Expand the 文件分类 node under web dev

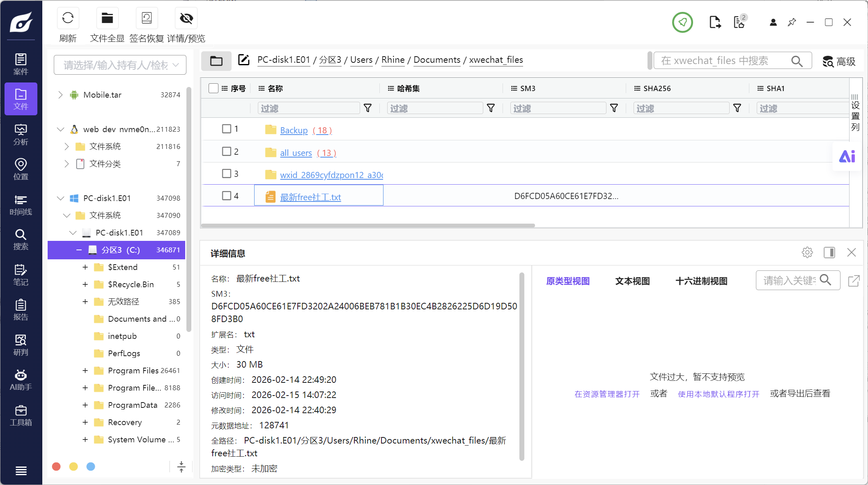[67, 164]
